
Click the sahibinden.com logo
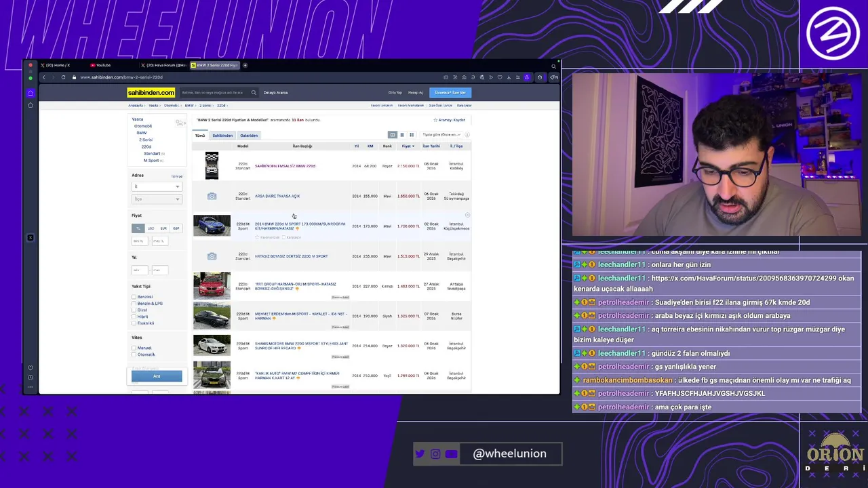coord(151,92)
